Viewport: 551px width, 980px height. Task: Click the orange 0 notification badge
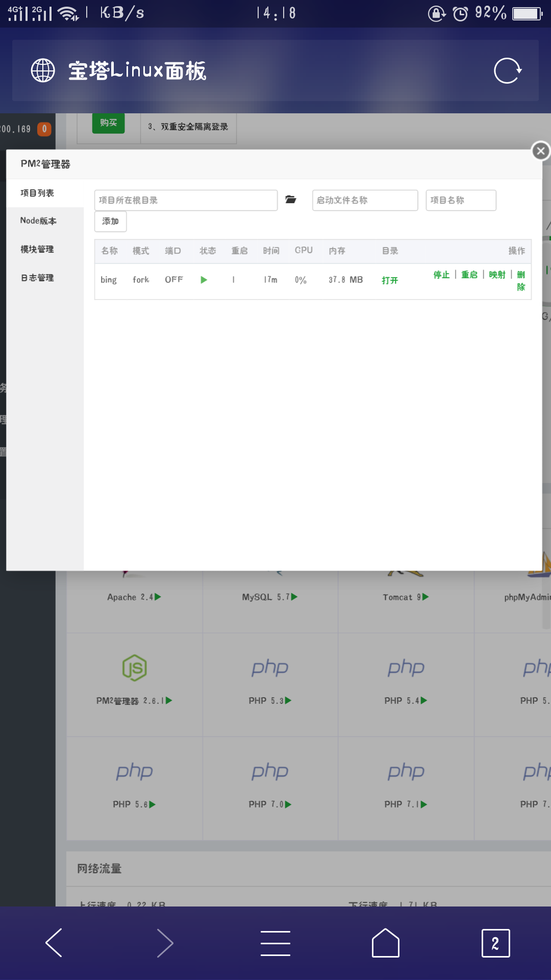[x=44, y=129]
